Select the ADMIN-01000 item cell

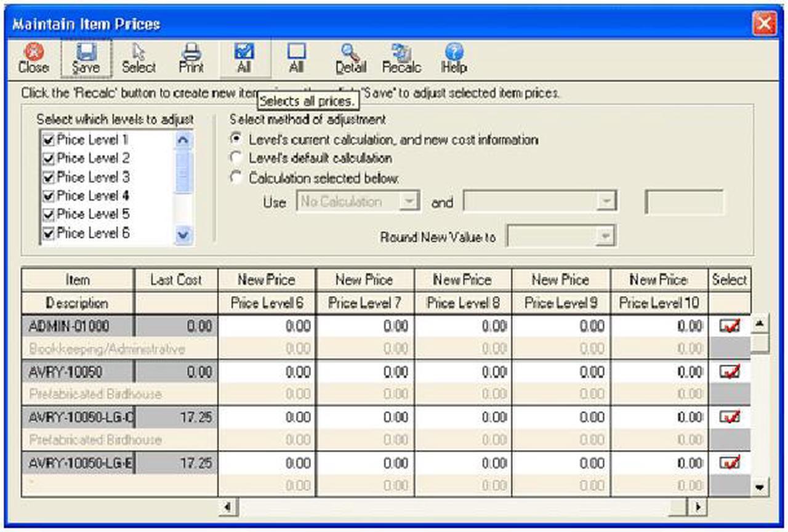click(x=78, y=326)
